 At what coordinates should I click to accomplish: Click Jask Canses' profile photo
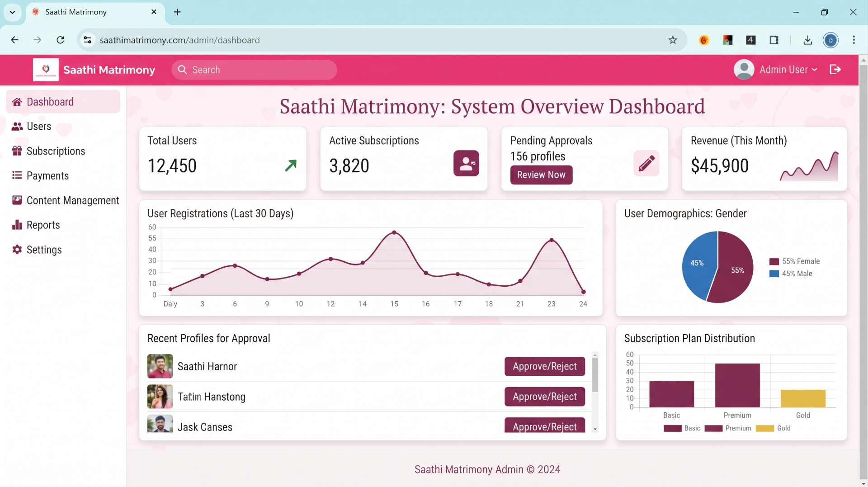[x=160, y=424]
